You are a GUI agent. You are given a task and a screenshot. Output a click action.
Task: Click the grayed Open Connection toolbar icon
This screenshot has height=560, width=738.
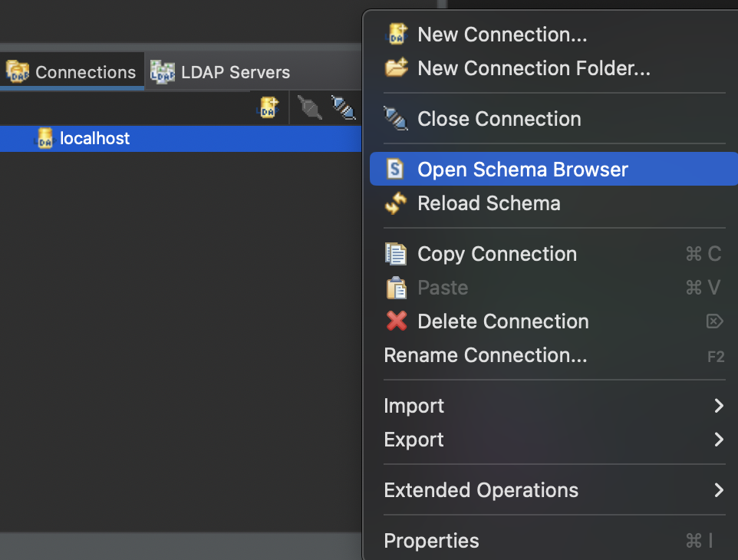[x=309, y=108]
